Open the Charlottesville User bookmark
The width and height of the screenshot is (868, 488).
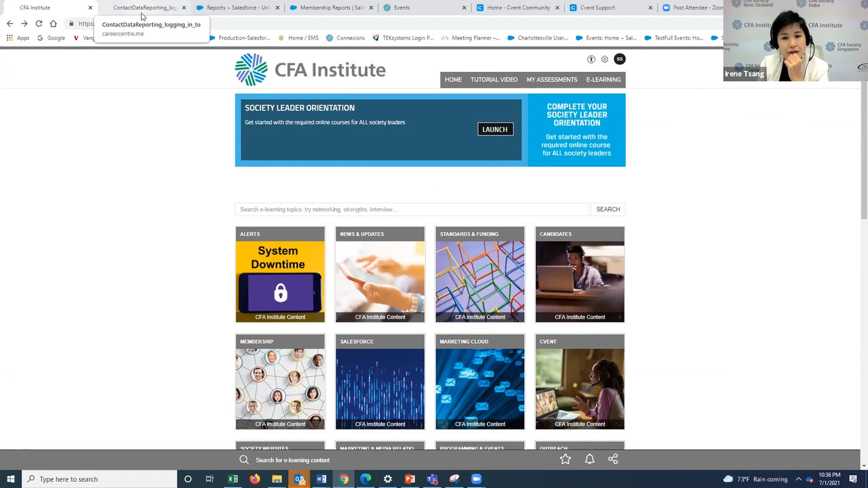coord(538,38)
